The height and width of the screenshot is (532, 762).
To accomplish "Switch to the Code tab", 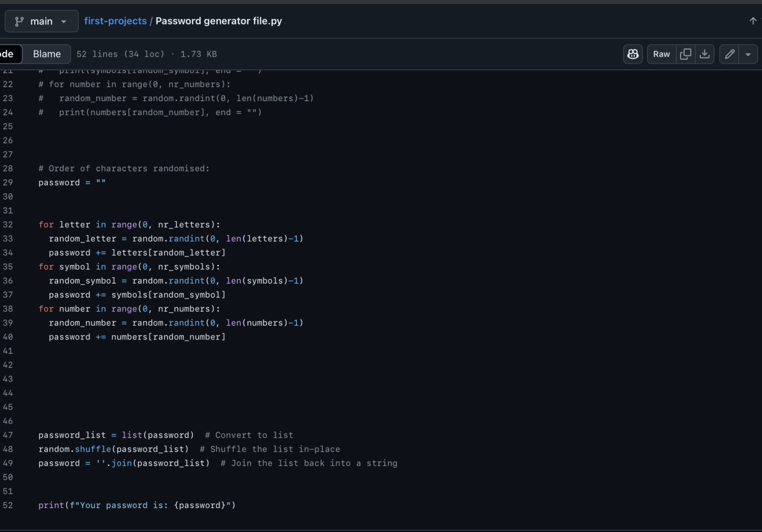I will click(x=6, y=54).
